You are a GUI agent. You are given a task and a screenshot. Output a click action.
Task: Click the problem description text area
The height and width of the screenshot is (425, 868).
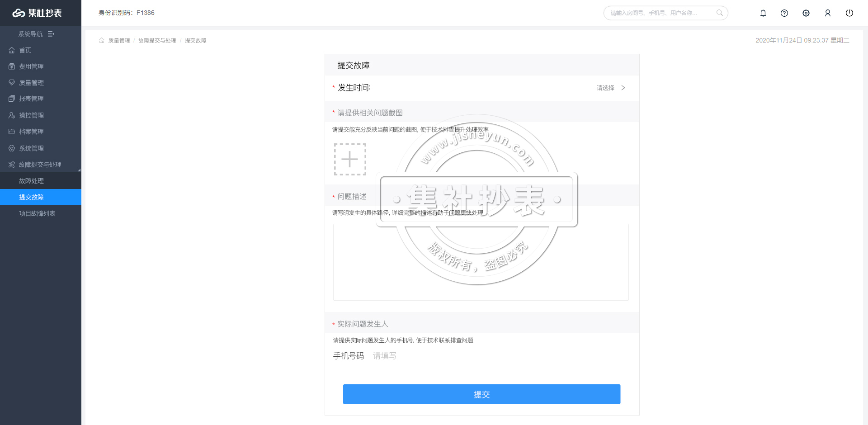click(481, 262)
